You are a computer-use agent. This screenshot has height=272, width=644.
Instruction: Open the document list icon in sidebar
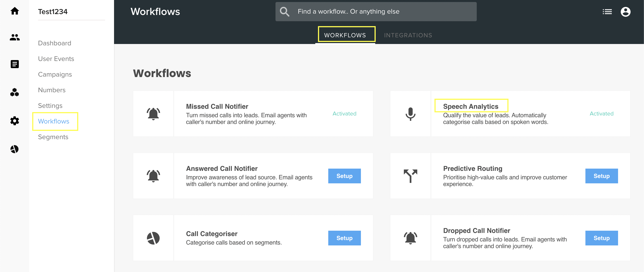point(15,64)
